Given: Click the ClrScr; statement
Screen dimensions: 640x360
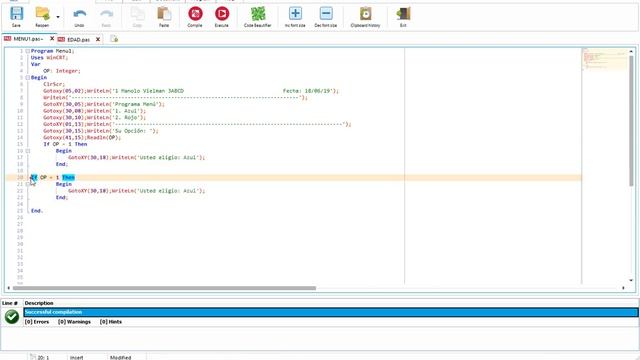Looking at the screenshot, I should tap(54, 84).
